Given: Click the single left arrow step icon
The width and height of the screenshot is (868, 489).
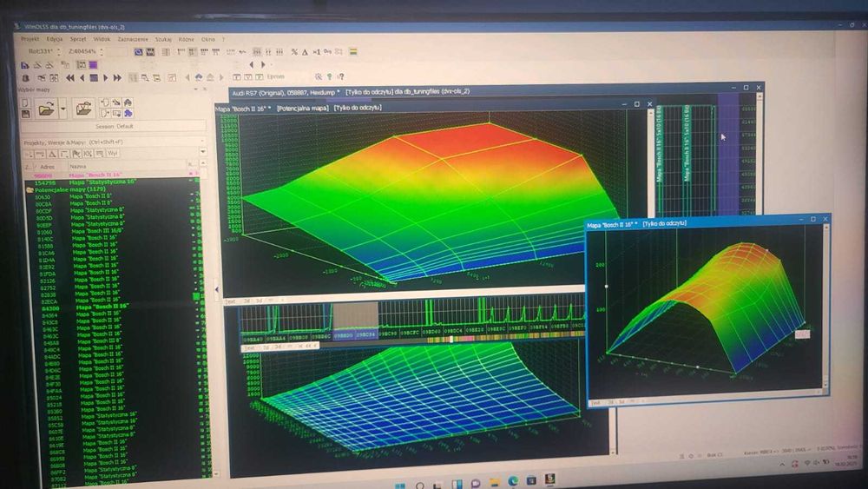Looking at the screenshot, I should (82, 78).
